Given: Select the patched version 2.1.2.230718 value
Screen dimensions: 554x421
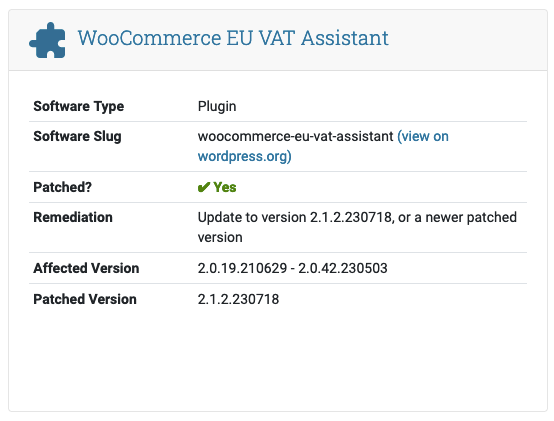Looking at the screenshot, I should [x=238, y=299].
